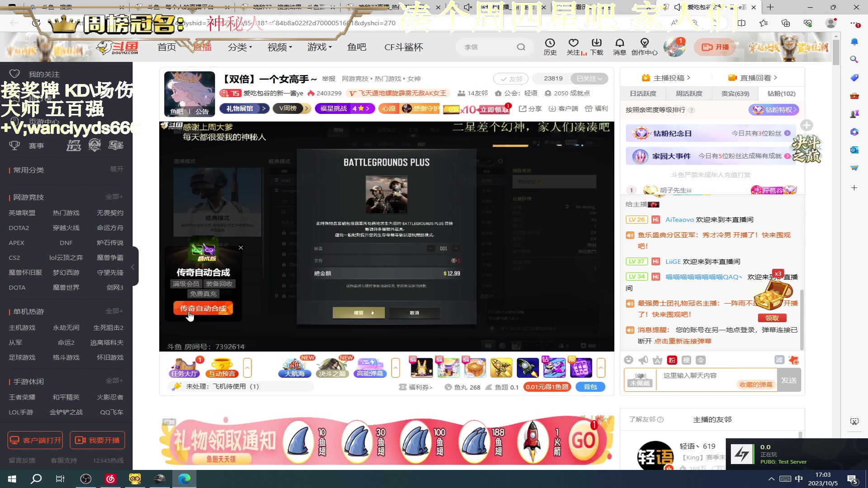Switch to 钻粉(102) tab
This screenshot has height=488, width=868.
pos(781,94)
